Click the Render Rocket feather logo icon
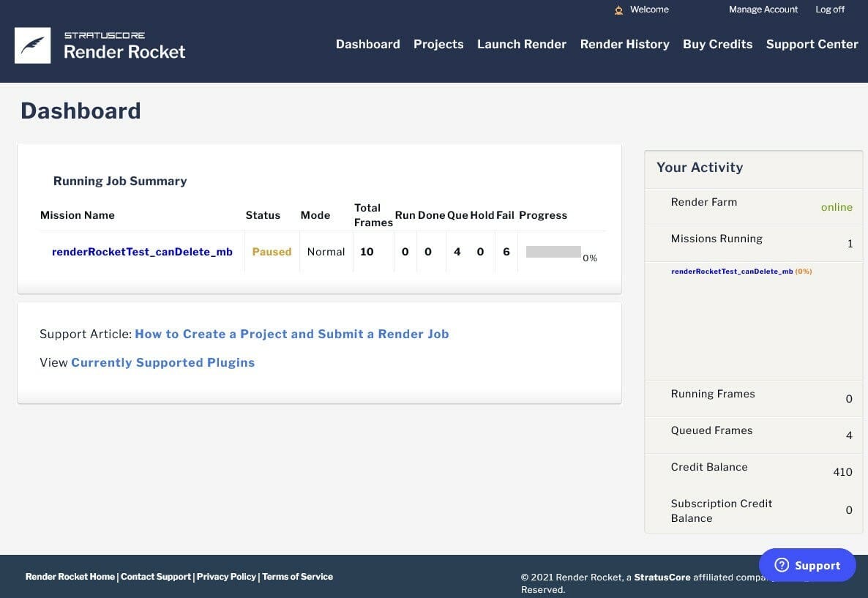 (x=33, y=45)
